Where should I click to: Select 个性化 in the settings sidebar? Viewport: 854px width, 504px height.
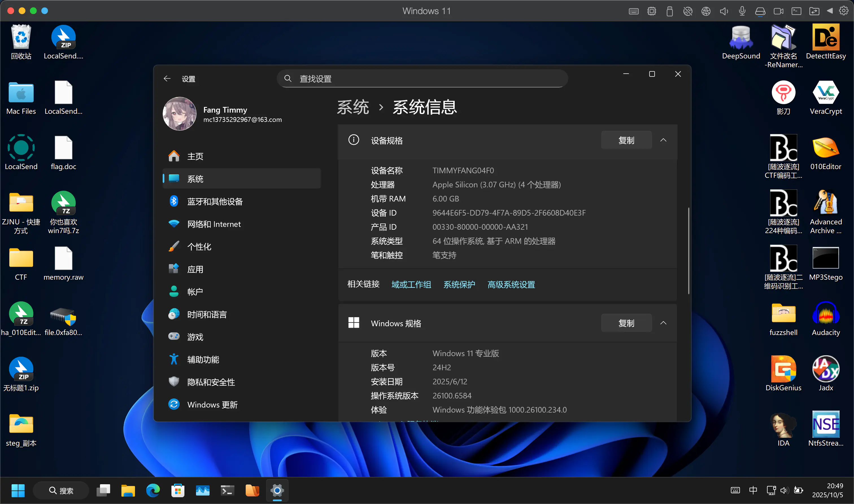coord(199,247)
